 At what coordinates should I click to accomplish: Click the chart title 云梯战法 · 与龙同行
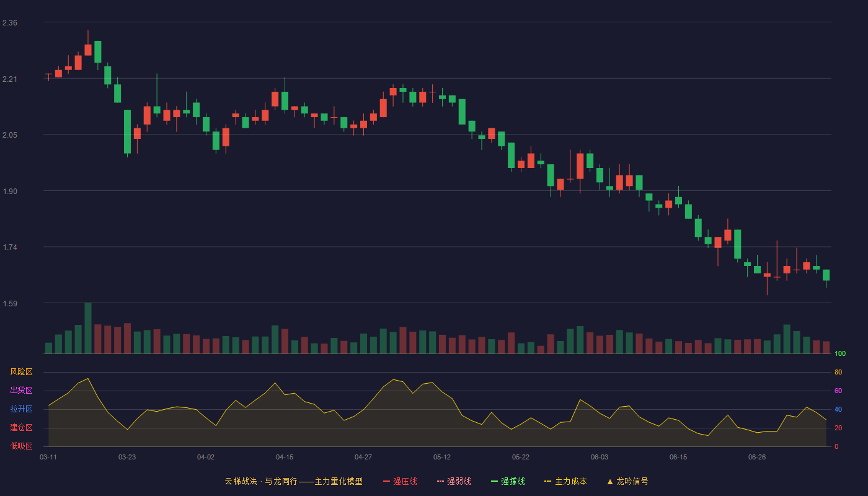[x=261, y=481]
